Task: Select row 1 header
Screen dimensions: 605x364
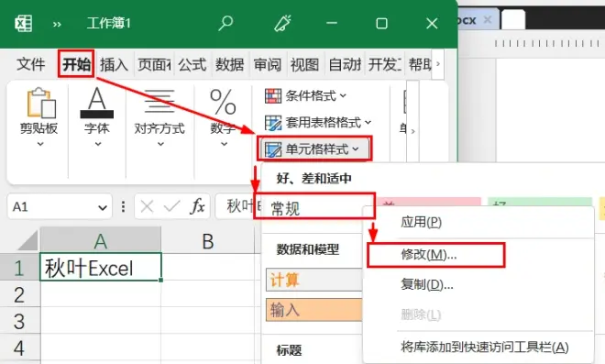Action: tap(19, 267)
